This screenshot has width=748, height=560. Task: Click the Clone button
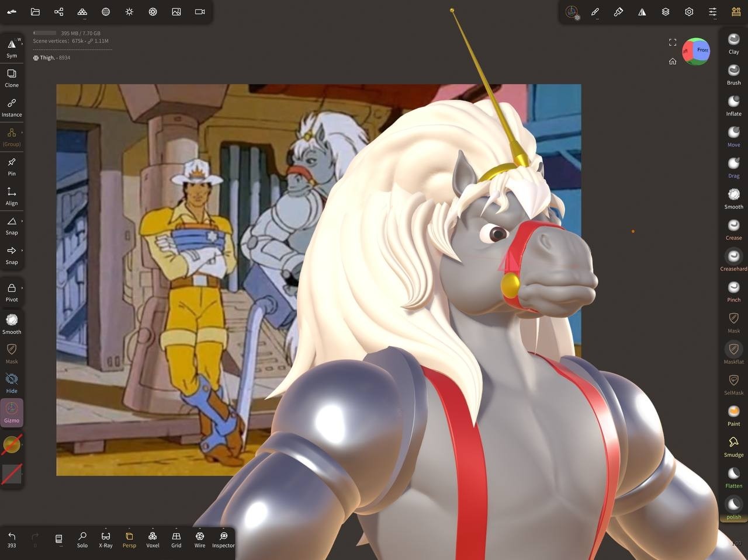coord(12,78)
